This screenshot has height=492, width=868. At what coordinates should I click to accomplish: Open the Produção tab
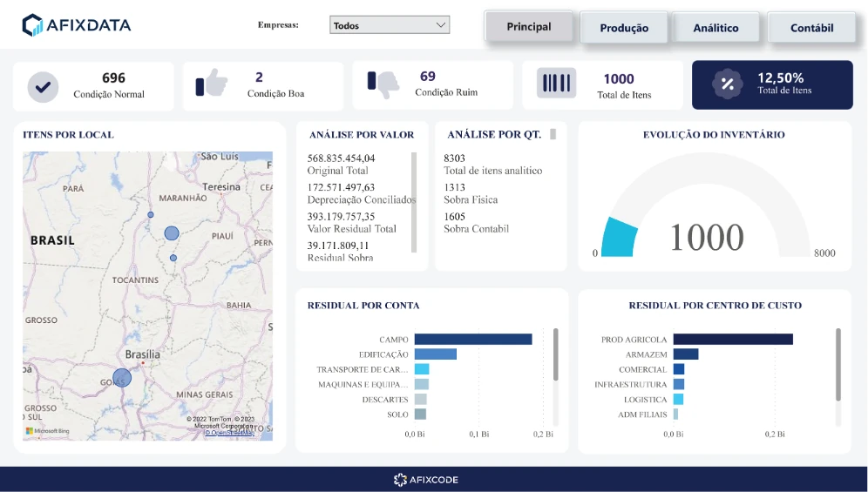click(x=624, y=28)
